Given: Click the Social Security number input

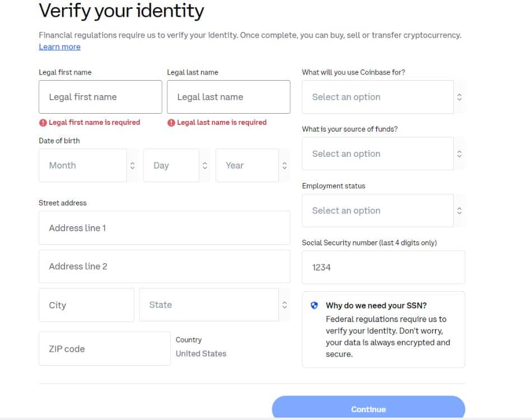Looking at the screenshot, I should point(384,267).
